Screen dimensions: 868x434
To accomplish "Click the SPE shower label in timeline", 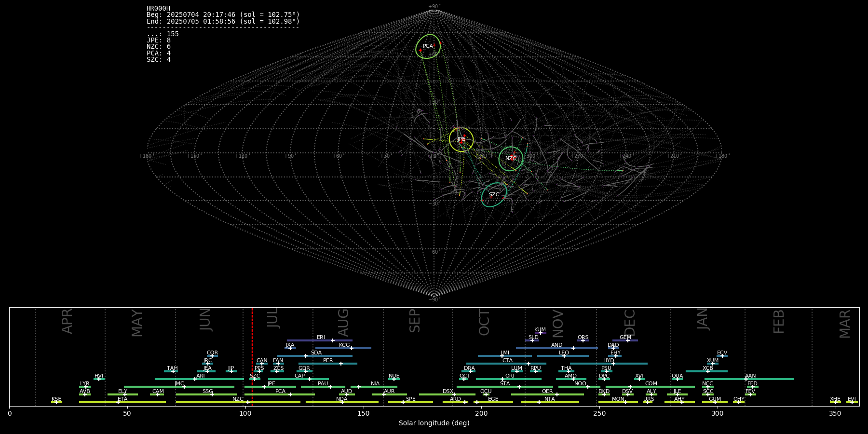I will tap(411, 399).
